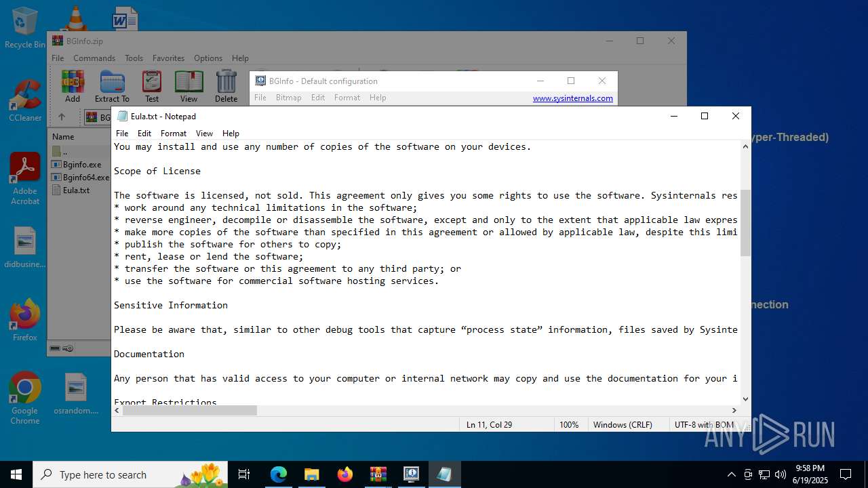Click the 'Documentation' heading line in Notepad
This screenshot has height=488, width=868.
click(149, 354)
